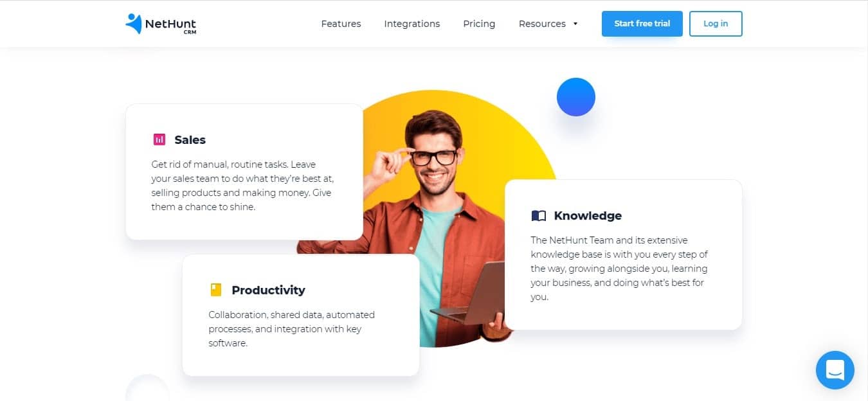Image resolution: width=868 pixels, height=401 pixels.
Task: Start the free trial
Action: [x=642, y=24]
